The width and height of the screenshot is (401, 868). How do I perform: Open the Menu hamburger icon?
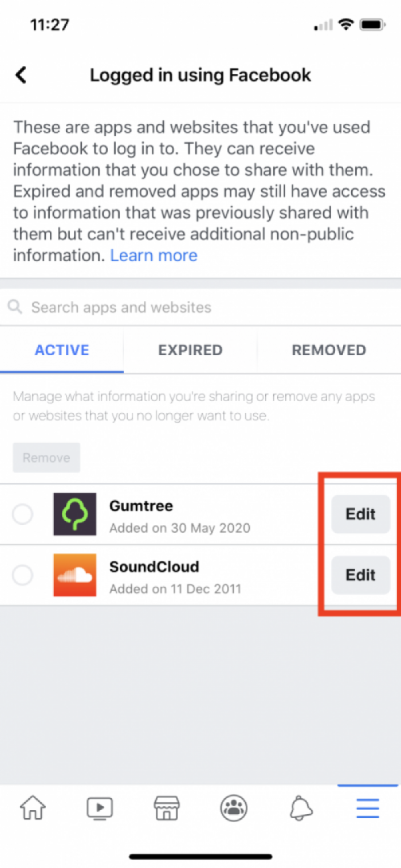tap(367, 807)
